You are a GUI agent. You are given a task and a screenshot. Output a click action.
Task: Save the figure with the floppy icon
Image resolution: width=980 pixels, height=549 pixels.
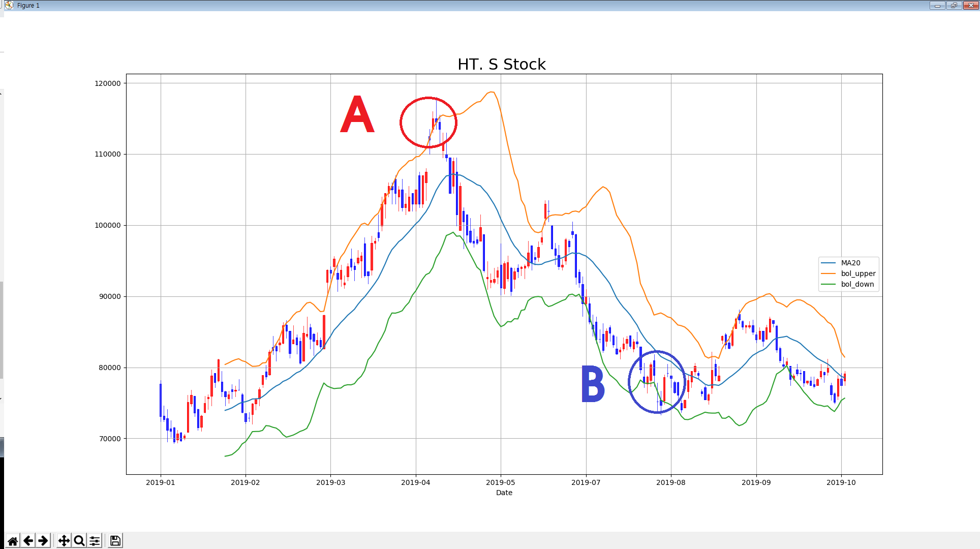pyautogui.click(x=115, y=541)
